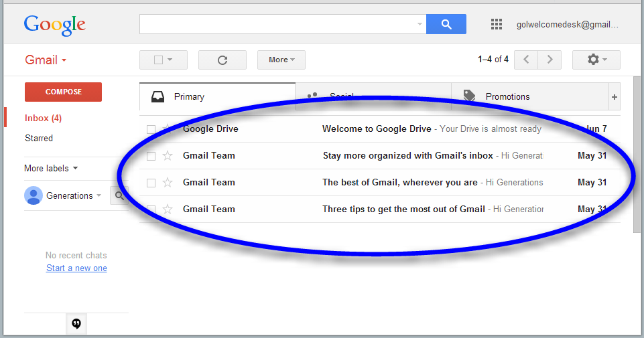The height and width of the screenshot is (338, 644).
Task: Open the settings gear menu
Action: (x=596, y=60)
